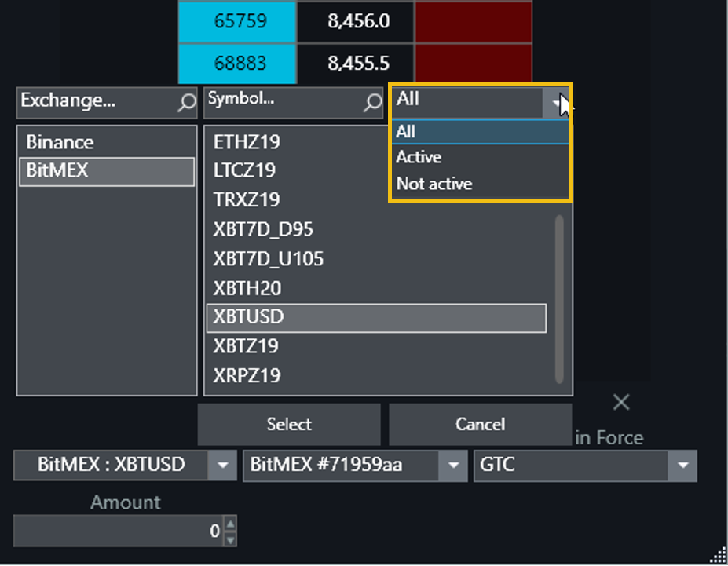Click the 65759 volume cell
The height and width of the screenshot is (566, 728).
(237, 21)
